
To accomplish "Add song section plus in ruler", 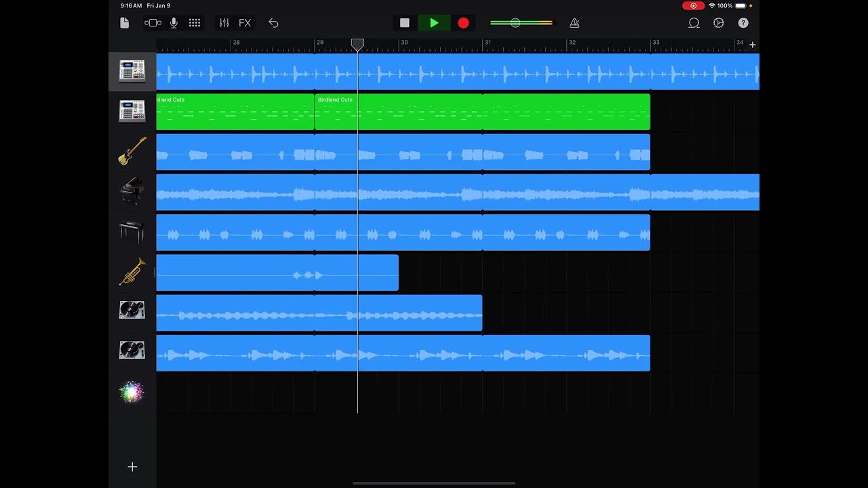I will [x=752, y=45].
